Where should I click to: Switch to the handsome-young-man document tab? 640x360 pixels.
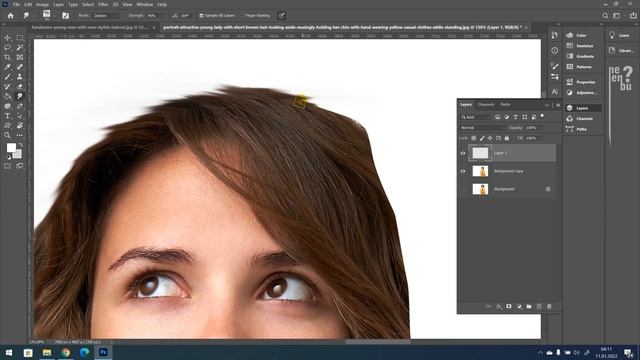[90, 27]
